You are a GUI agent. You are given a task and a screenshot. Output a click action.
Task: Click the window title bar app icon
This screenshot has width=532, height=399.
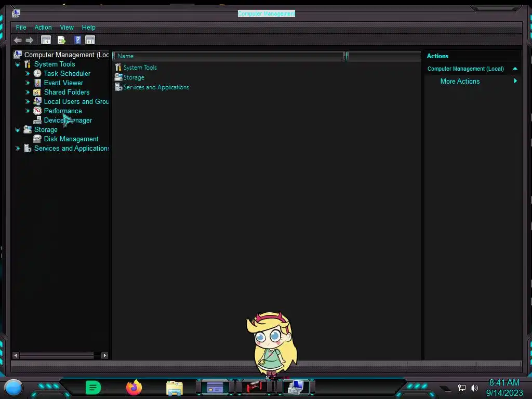point(16,13)
